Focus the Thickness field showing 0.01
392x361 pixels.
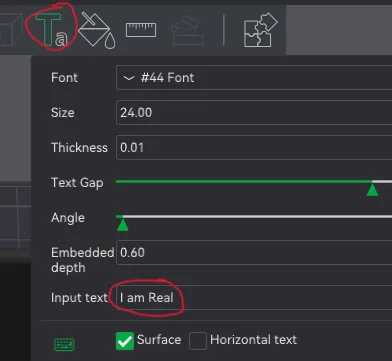254,148
